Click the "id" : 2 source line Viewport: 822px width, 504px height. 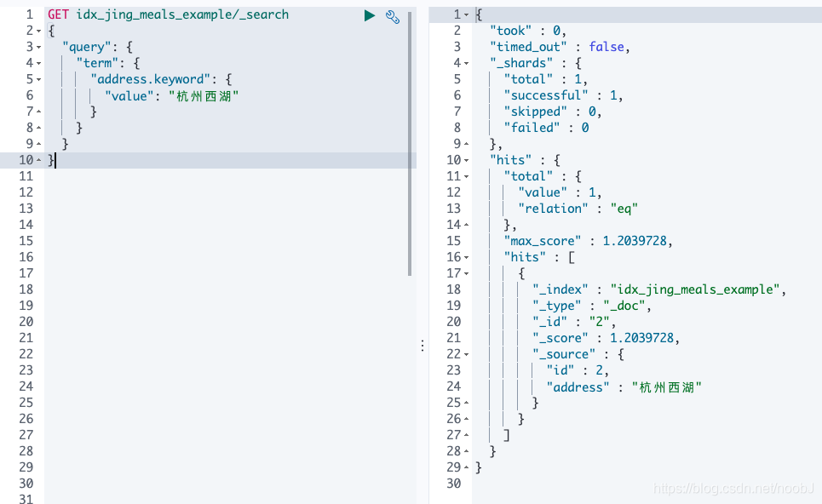coord(578,371)
